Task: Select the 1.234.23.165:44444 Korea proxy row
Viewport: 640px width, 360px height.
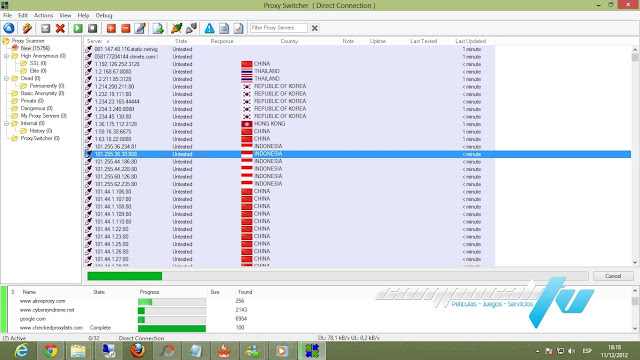Action: 289,102
